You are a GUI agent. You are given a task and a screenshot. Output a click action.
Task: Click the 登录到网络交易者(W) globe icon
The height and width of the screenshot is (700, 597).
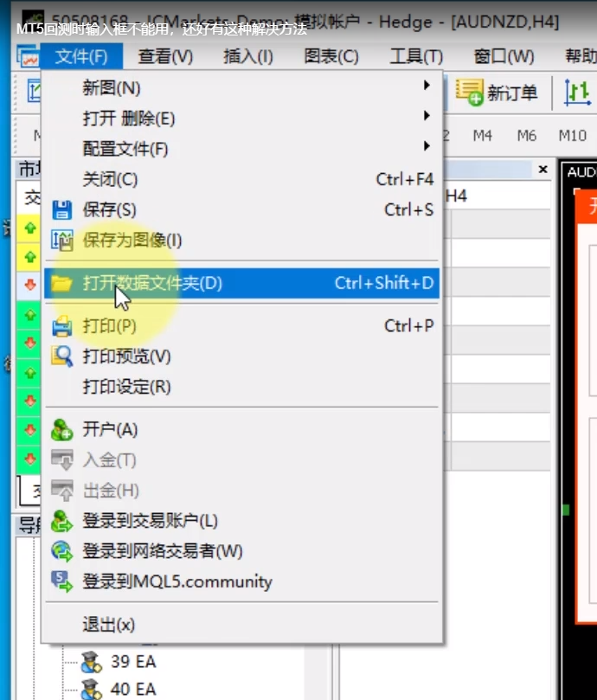click(x=61, y=551)
